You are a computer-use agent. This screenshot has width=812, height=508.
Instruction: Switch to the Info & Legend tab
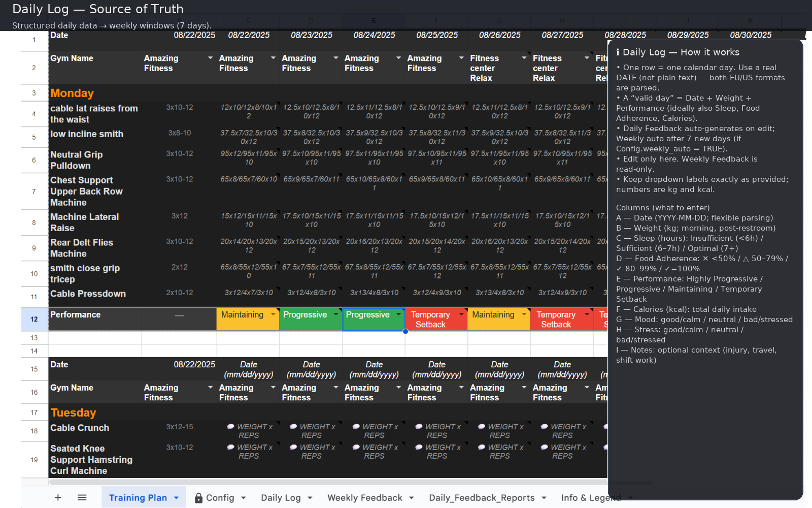(x=591, y=498)
